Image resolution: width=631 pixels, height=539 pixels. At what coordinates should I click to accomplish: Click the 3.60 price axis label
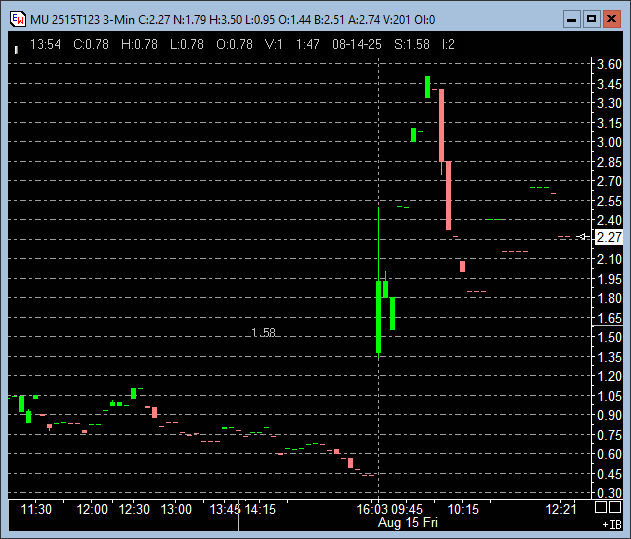point(609,64)
